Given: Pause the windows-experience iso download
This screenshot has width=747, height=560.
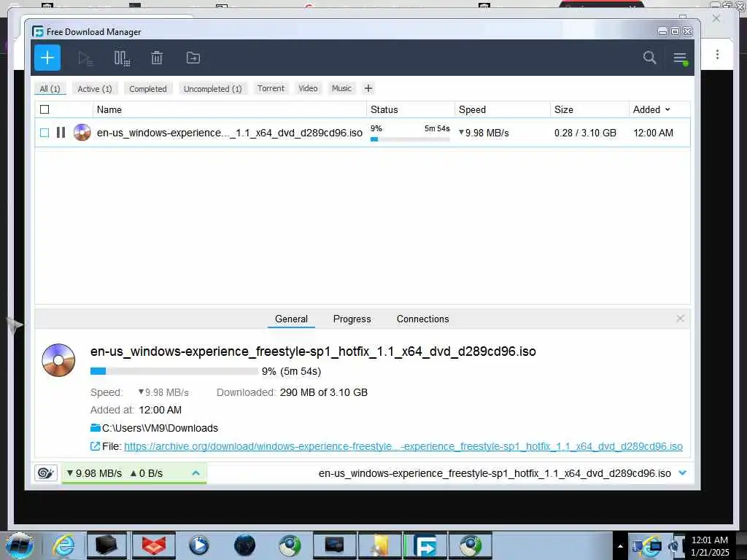Looking at the screenshot, I should pos(61,133).
